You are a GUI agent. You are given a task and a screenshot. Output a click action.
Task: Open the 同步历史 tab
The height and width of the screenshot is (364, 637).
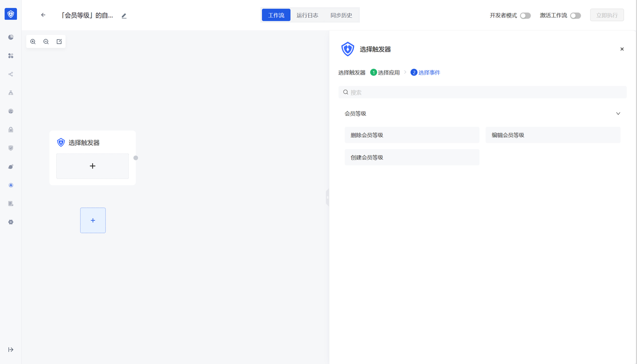(341, 15)
